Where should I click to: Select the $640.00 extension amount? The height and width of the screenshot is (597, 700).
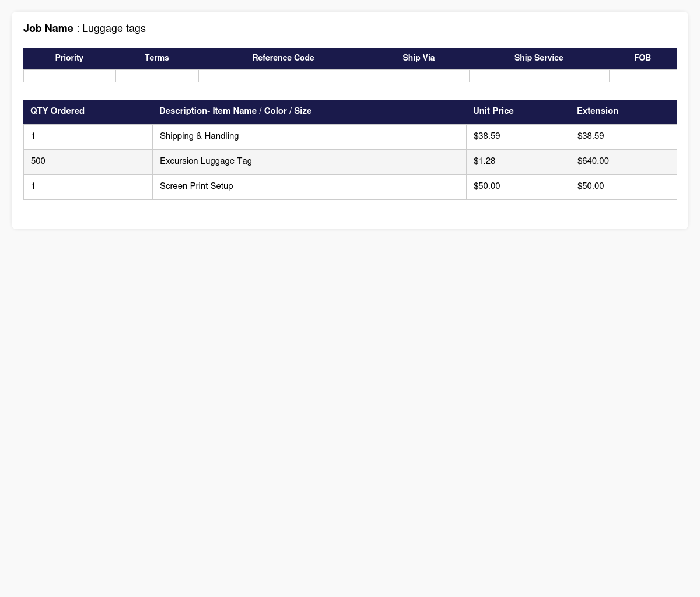tap(593, 161)
